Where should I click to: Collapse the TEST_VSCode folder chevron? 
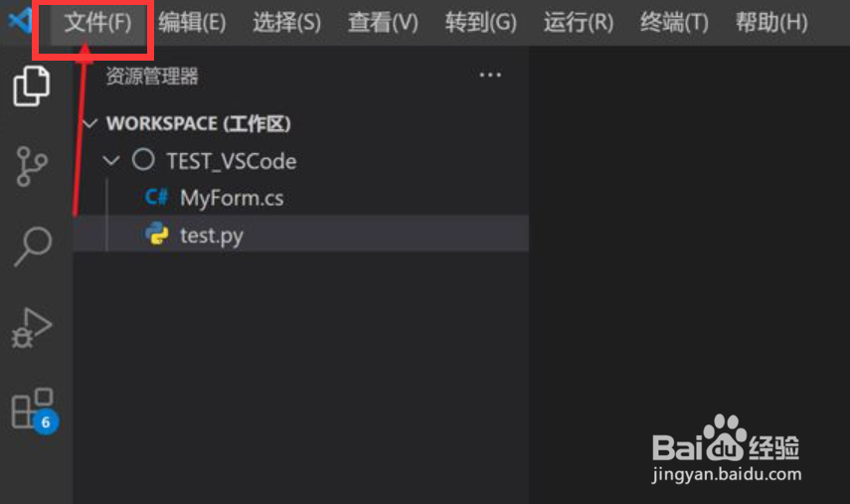pyautogui.click(x=111, y=160)
